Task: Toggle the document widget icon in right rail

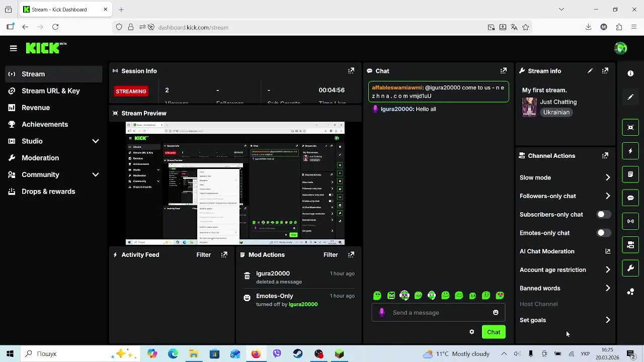Action: click(630, 174)
